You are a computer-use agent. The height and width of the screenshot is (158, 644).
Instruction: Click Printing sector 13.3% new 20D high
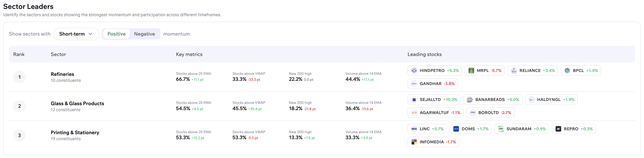tap(296, 138)
